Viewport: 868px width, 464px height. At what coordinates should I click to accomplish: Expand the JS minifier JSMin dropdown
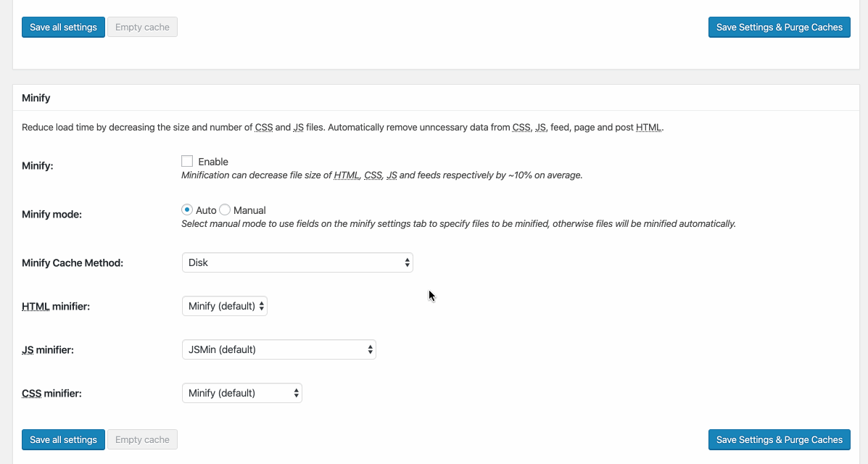278,349
